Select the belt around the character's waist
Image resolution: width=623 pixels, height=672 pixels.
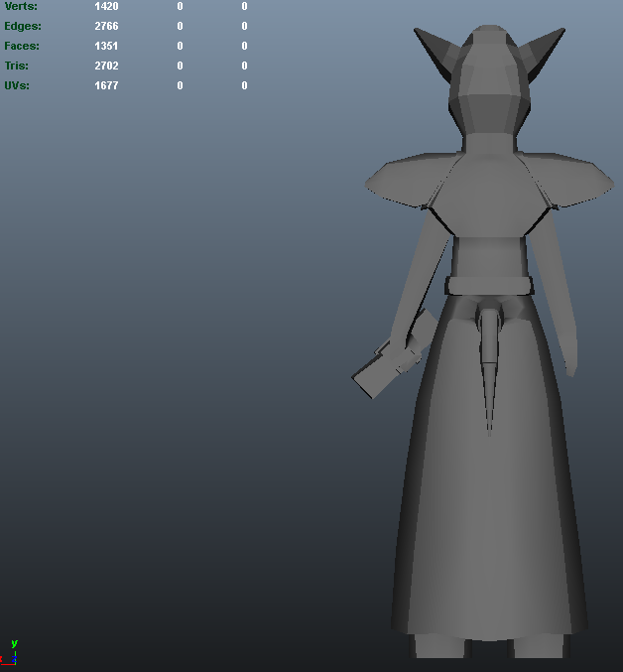tap(489, 286)
